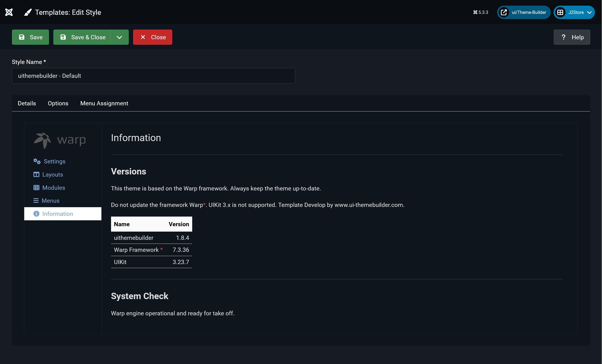Click the external link icon for ui/Theme-Builder
602x364 pixels.
[x=503, y=12]
